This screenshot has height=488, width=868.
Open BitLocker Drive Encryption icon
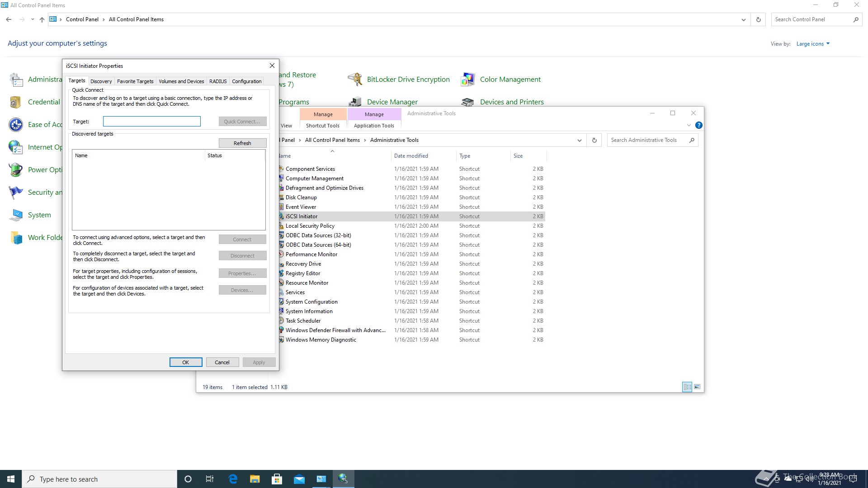pos(355,80)
